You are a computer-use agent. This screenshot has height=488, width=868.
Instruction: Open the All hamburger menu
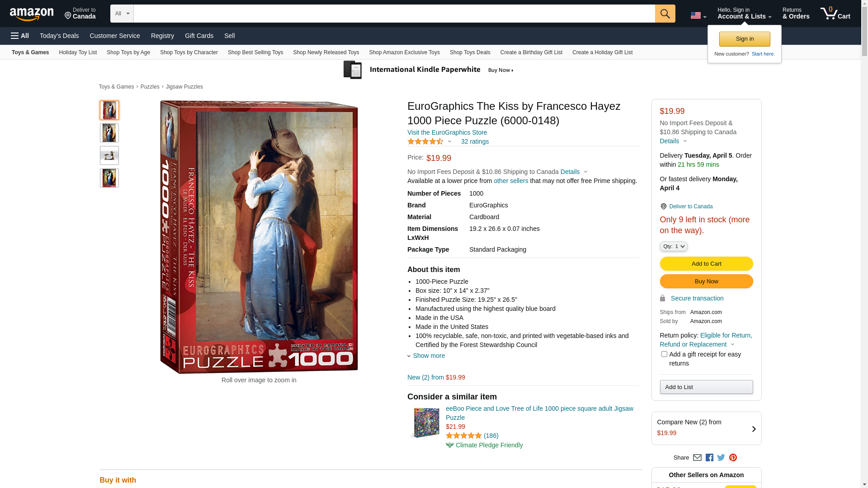click(x=20, y=36)
